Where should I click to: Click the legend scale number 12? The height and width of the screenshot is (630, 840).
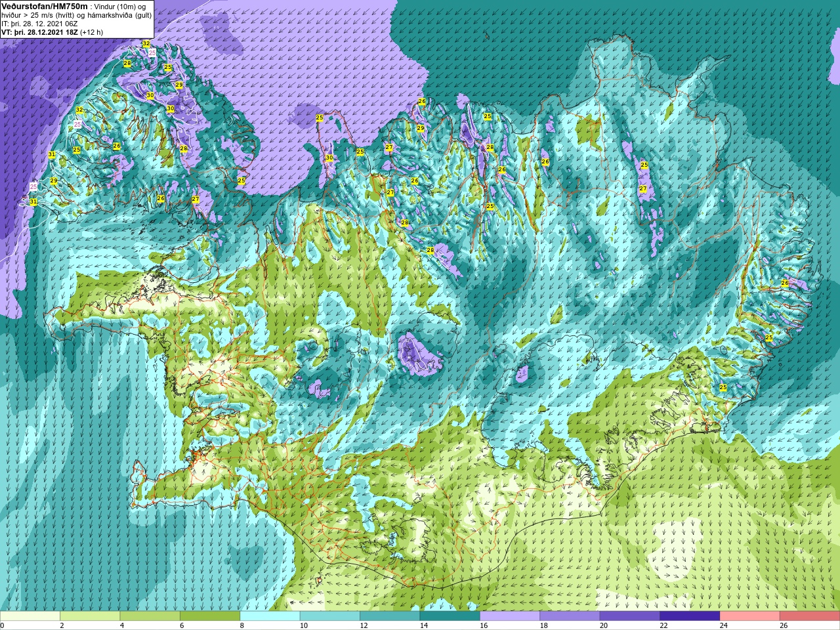[364, 625]
